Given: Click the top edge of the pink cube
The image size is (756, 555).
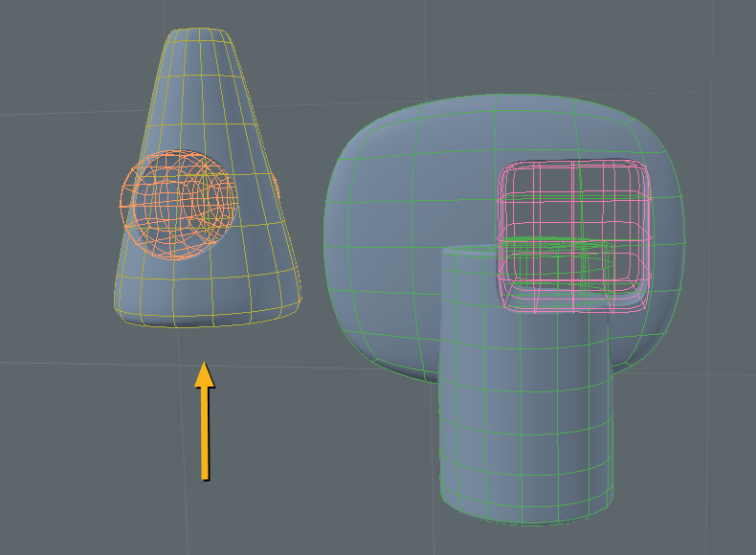Looking at the screenshot, I should tap(572, 164).
